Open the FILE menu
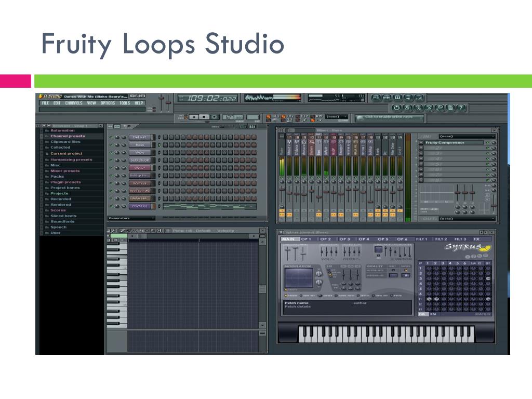Viewport: 532px width, 399px height. pos(46,103)
